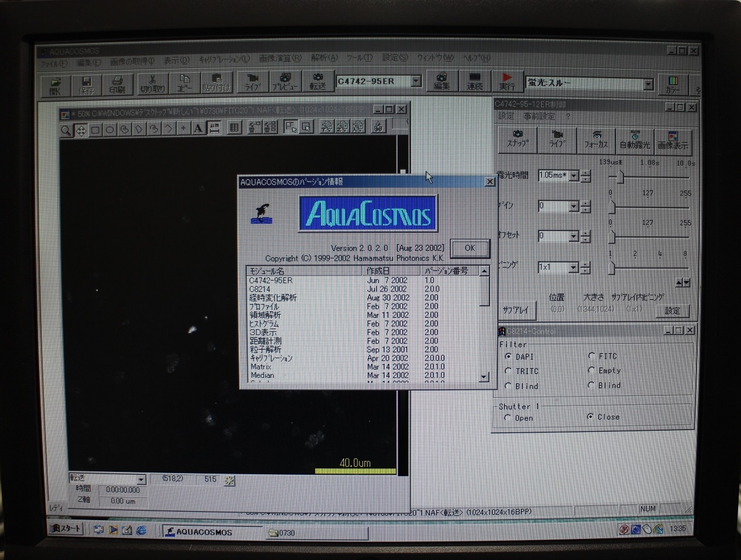
Task: Select the Blind option beneath TRITC
Action: tap(508, 386)
